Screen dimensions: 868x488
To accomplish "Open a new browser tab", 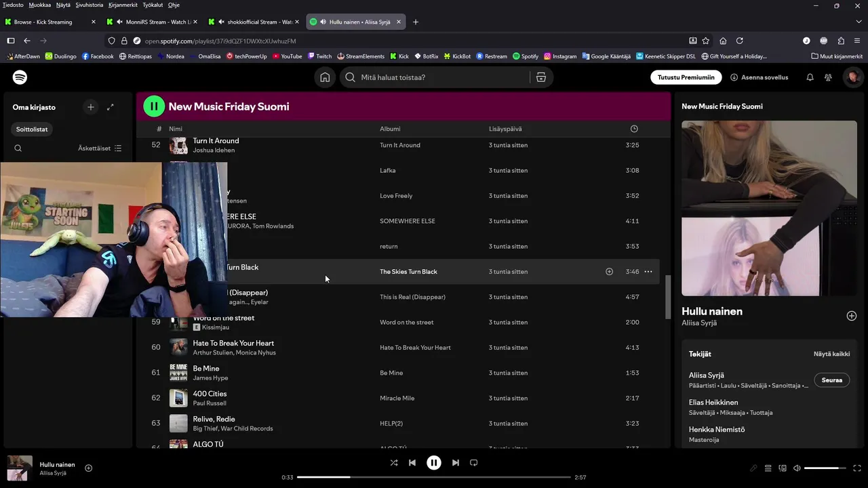I will tap(416, 22).
